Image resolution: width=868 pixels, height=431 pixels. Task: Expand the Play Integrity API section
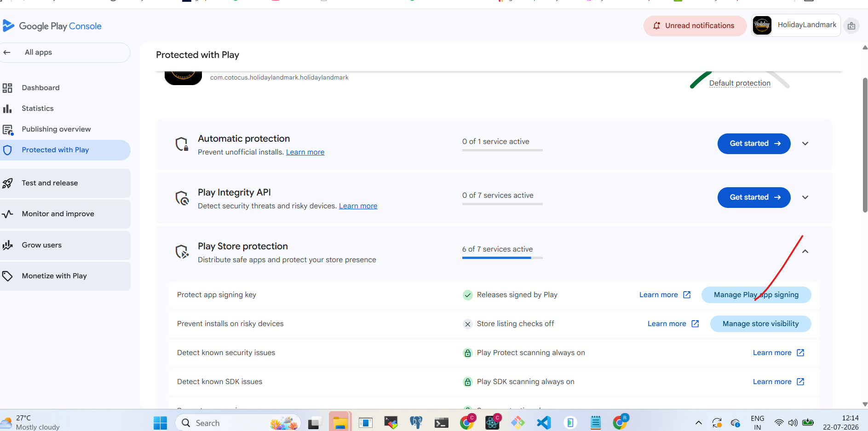point(805,197)
